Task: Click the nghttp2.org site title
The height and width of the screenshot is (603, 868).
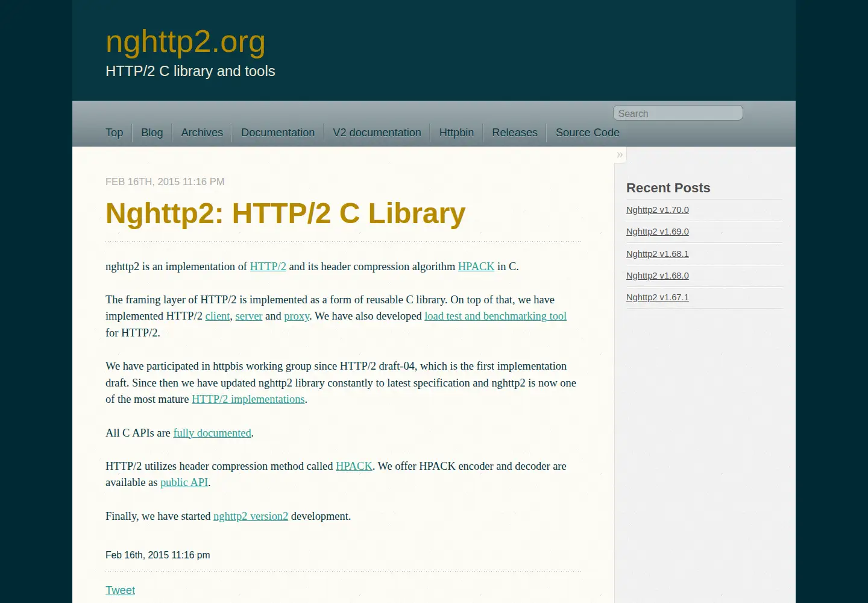Action: coord(186,42)
